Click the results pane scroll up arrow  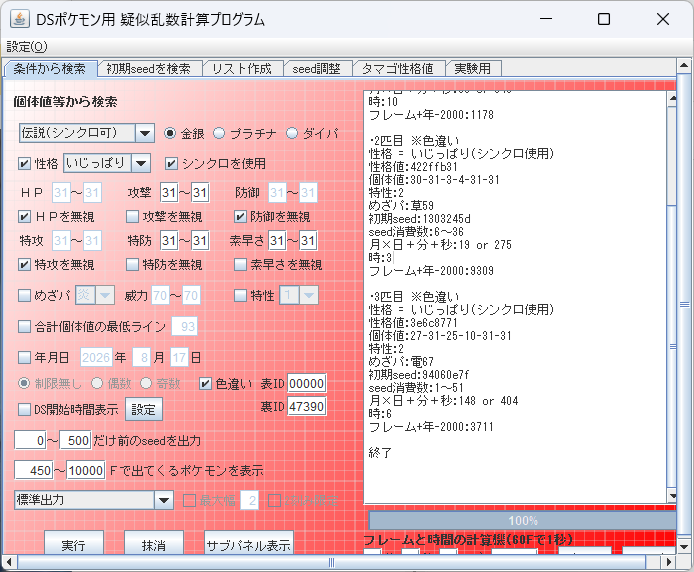coord(672,99)
